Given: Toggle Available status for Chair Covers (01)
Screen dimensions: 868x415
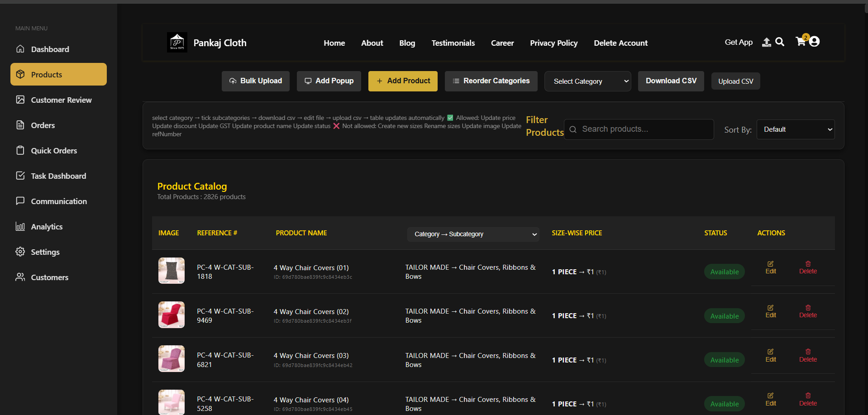Looking at the screenshot, I should (x=724, y=272).
